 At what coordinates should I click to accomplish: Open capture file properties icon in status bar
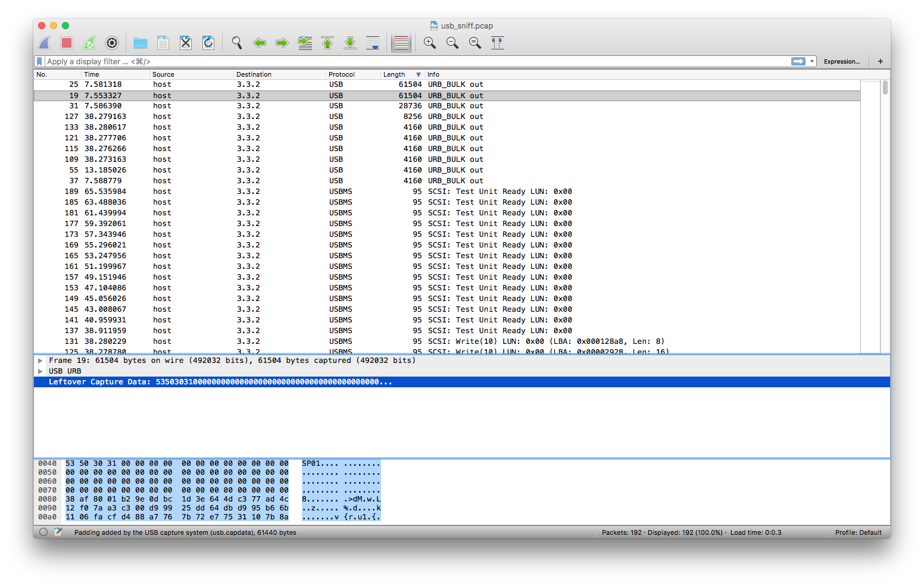click(x=58, y=532)
